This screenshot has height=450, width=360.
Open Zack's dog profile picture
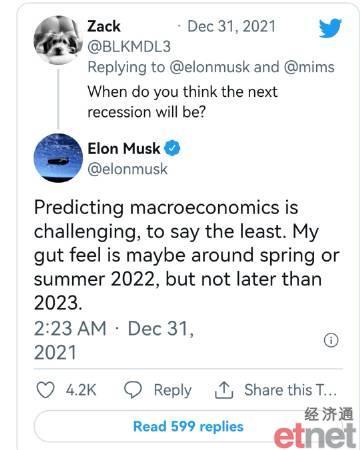(58, 40)
